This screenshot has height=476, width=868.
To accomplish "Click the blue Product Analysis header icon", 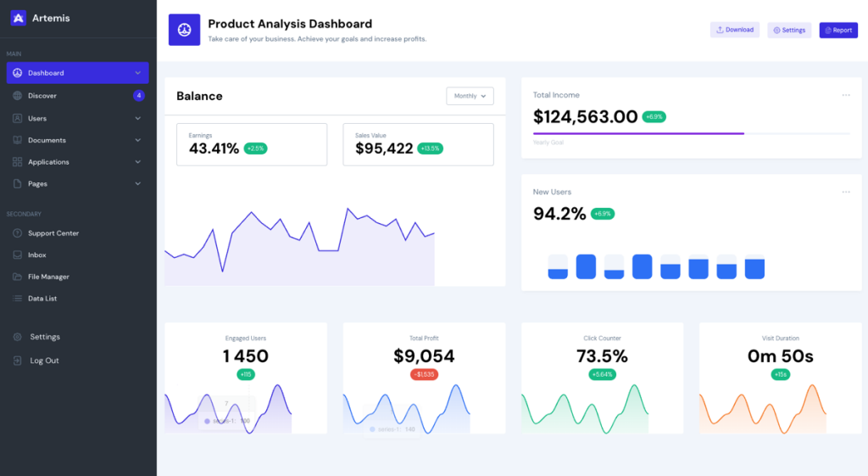I will coord(184,30).
